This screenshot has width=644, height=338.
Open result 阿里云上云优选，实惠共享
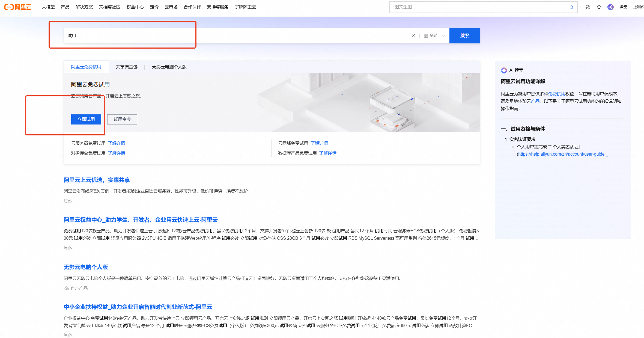[97, 180]
